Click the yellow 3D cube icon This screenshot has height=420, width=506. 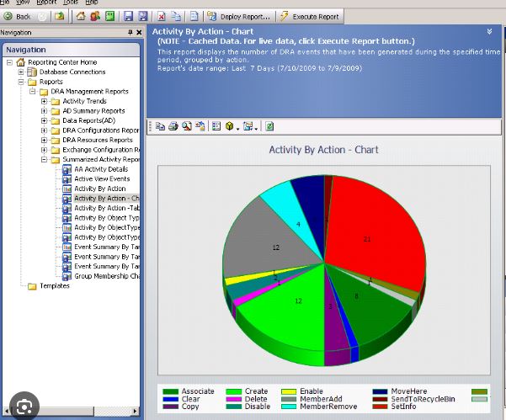(230, 126)
